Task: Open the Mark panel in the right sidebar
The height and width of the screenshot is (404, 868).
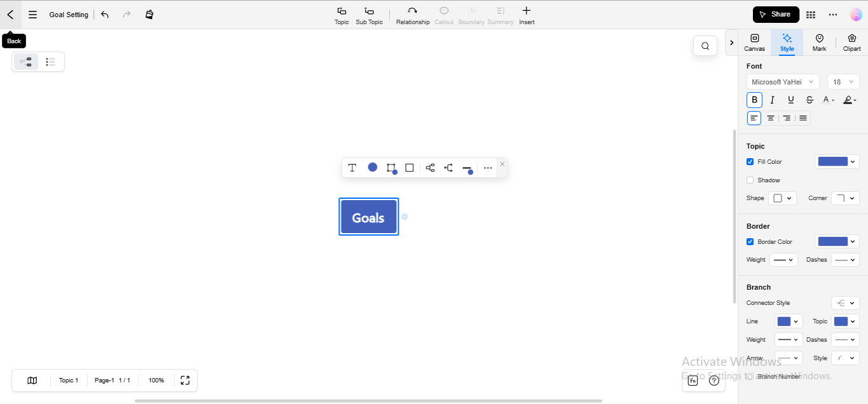Action: [819, 42]
